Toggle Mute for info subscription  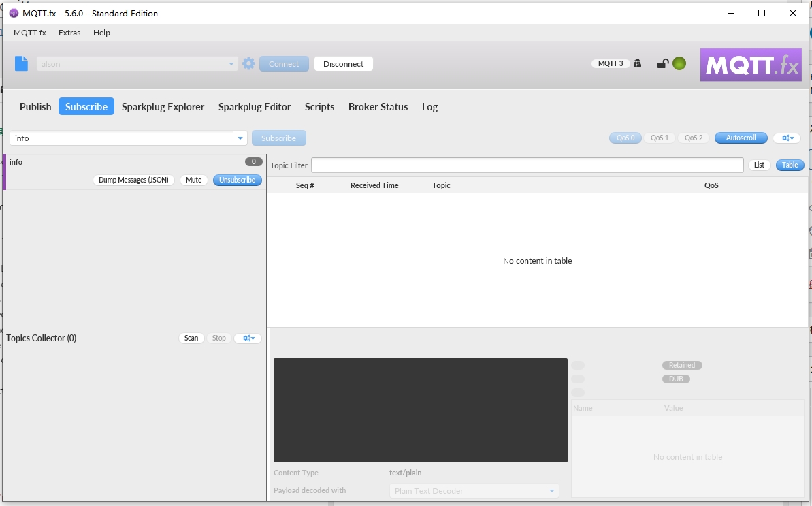(x=194, y=180)
